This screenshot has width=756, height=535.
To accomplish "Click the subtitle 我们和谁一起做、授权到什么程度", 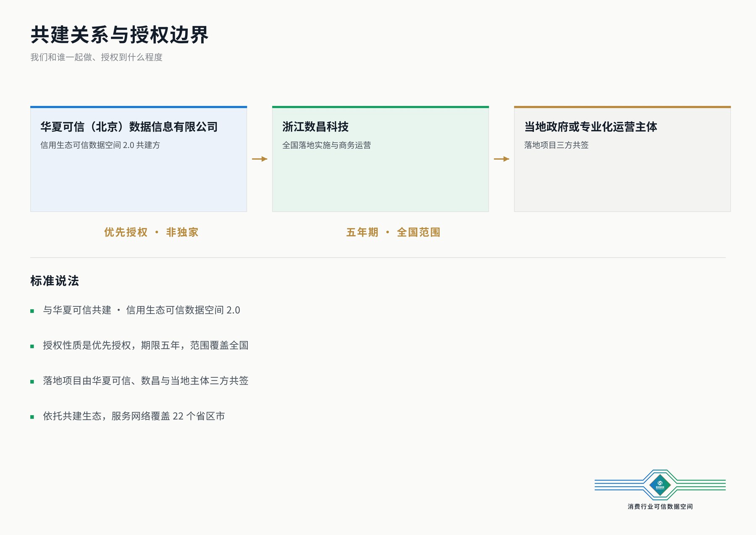I will tap(96, 57).
